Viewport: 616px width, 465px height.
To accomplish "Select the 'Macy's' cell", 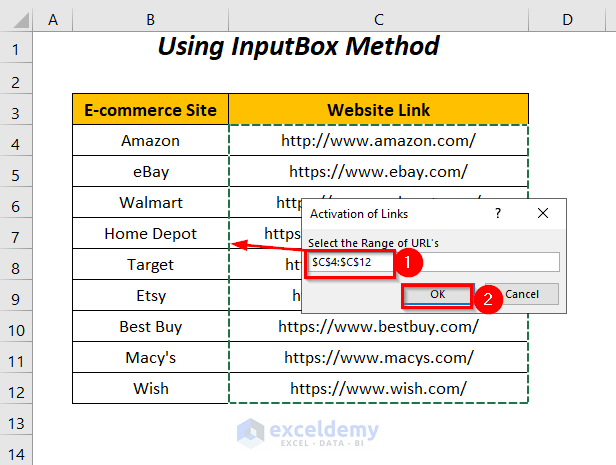I will pyautogui.click(x=150, y=357).
